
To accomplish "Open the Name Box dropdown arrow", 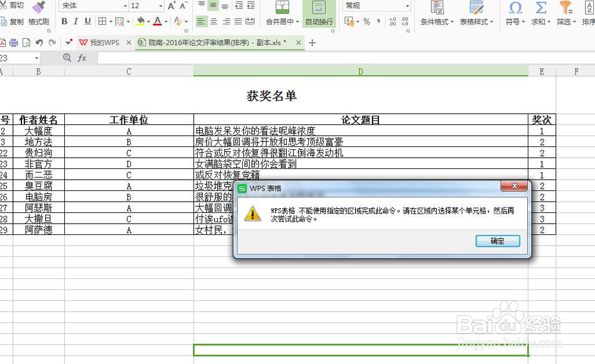I will [x=37, y=58].
